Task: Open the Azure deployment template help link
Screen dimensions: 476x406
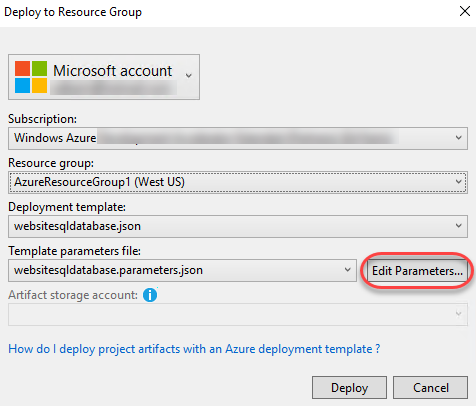Action: pos(194,349)
